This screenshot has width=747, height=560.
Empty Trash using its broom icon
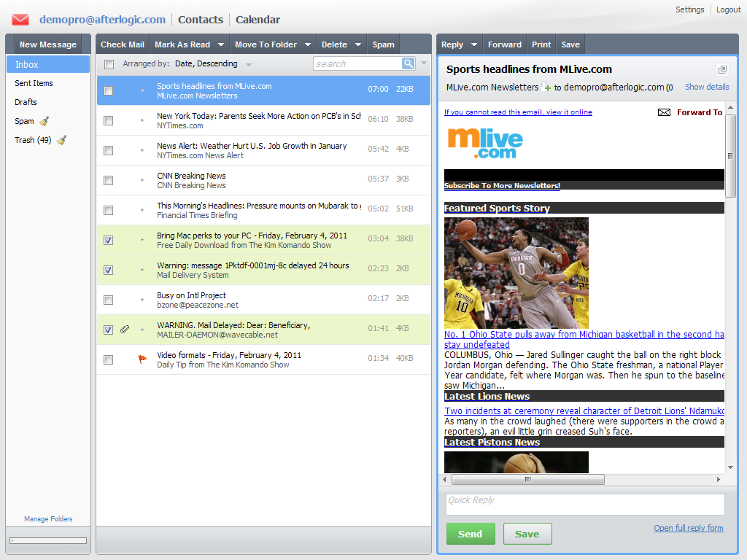(x=61, y=140)
